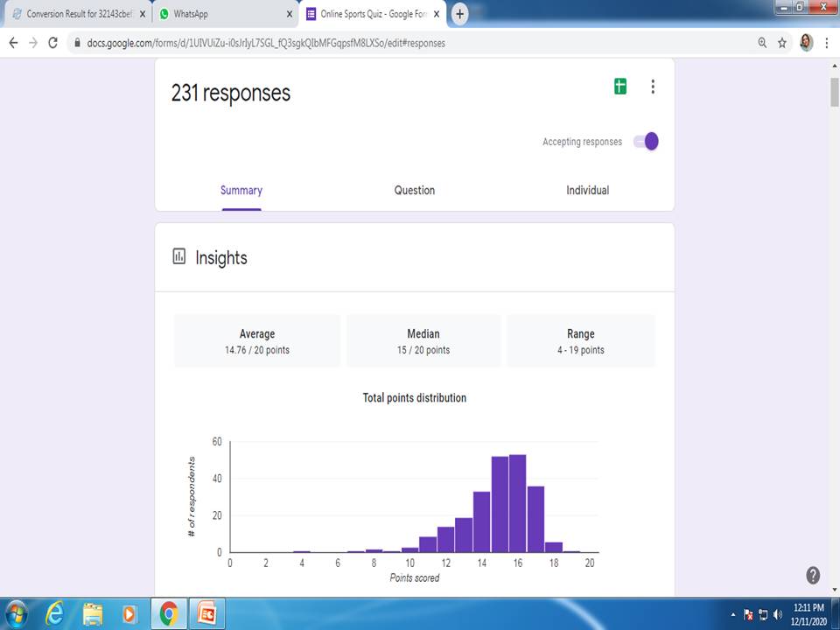Open the browser zoom magnifier icon
The width and height of the screenshot is (840, 630).
point(762,43)
